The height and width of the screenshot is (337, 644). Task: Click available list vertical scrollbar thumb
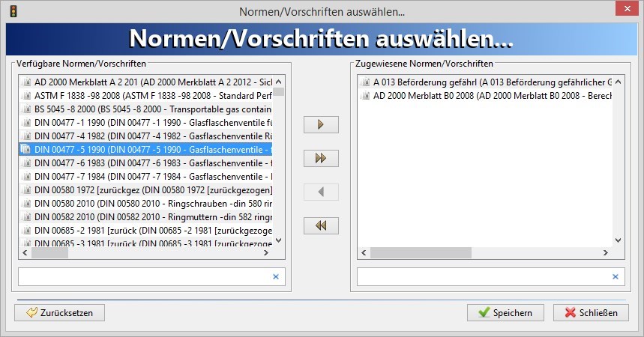coord(279,91)
